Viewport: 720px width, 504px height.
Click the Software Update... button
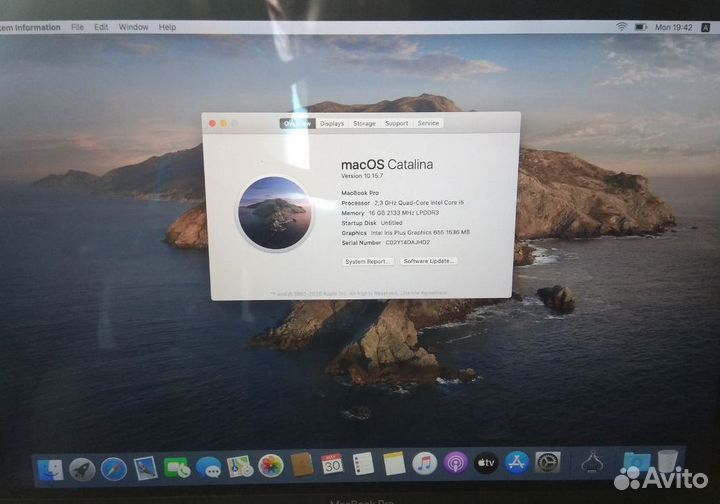pos(429,261)
